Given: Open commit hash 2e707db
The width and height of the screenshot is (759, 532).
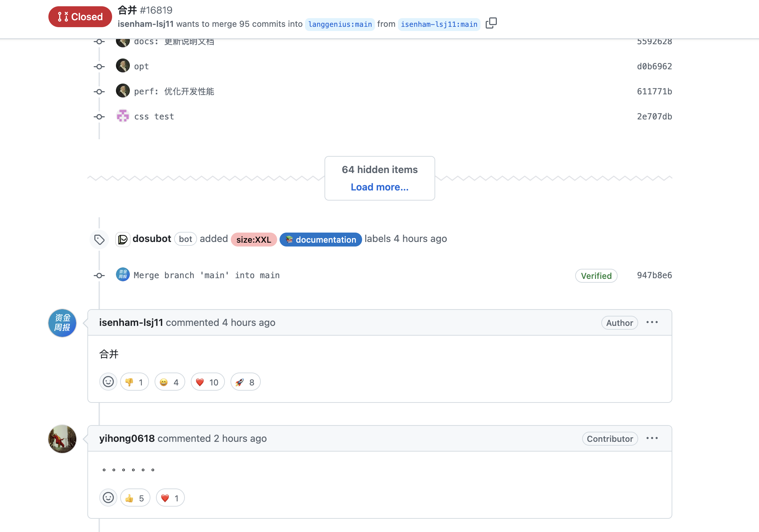Looking at the screenshot, I should (x=654, y=116).
